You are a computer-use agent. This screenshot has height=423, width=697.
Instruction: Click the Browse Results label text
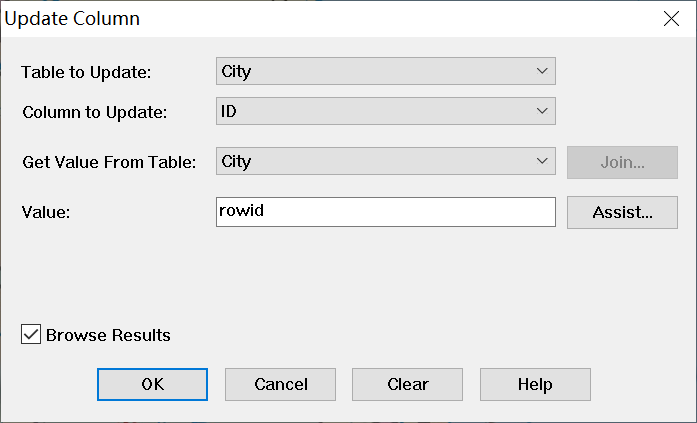tap(108, 335)
